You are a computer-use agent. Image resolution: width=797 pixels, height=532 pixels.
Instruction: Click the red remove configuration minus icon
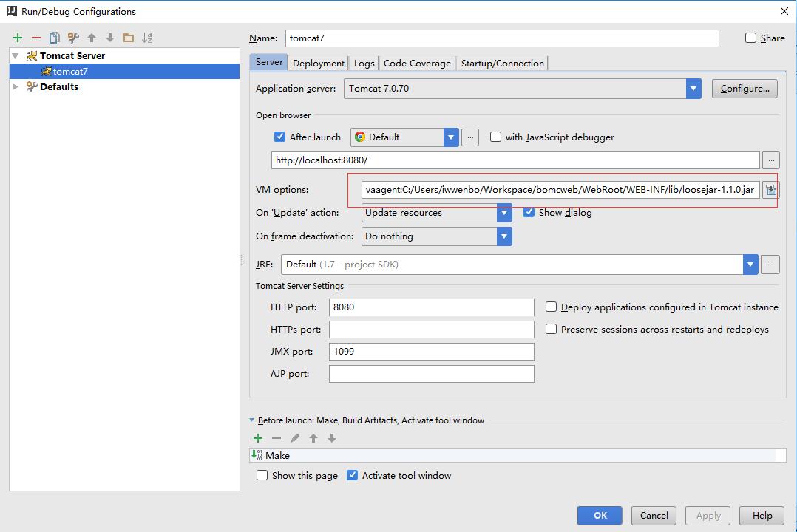pyautogui.click(x=36, y=38)
